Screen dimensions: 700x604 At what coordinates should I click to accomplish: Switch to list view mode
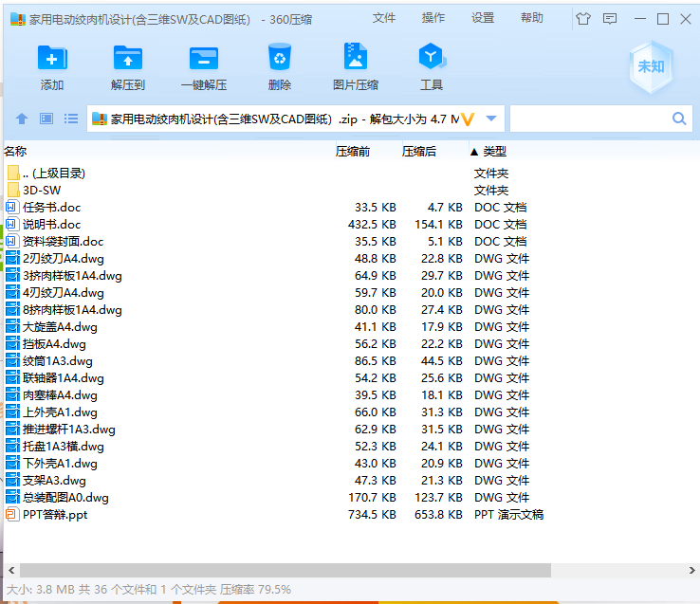[x=71, y=119]
